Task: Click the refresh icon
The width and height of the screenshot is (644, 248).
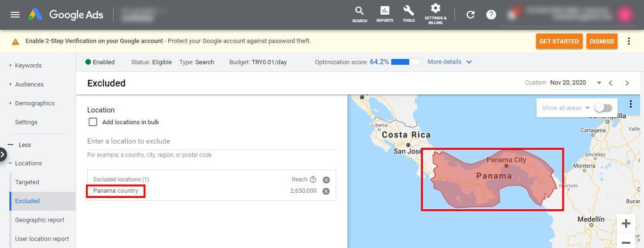Action: [x=471, y=15]
